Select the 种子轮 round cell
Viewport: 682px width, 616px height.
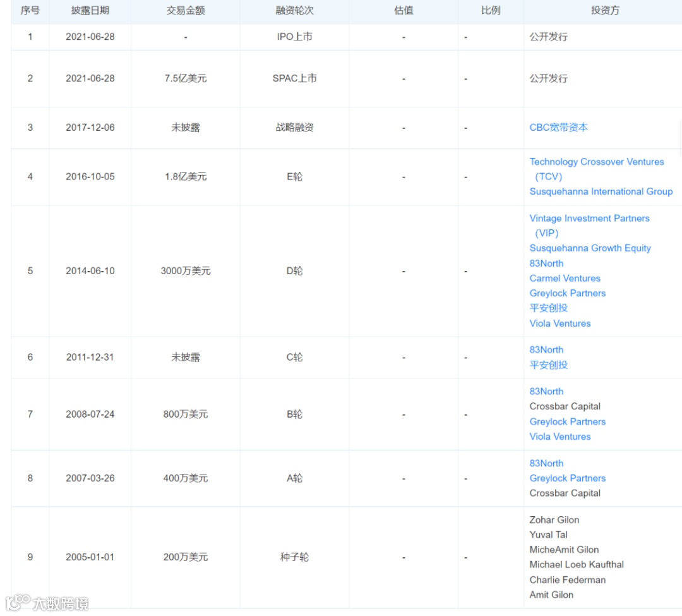click(294, 557)
